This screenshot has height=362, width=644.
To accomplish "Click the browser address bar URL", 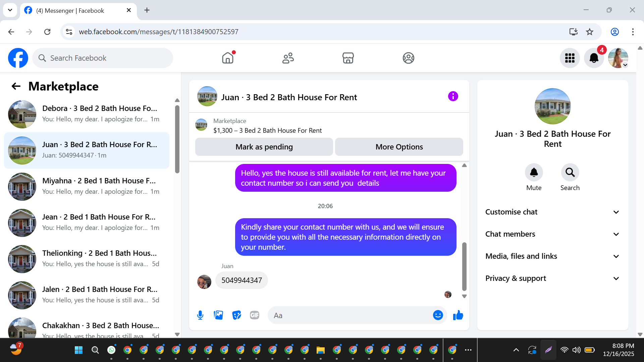I will tap(159, 32).
